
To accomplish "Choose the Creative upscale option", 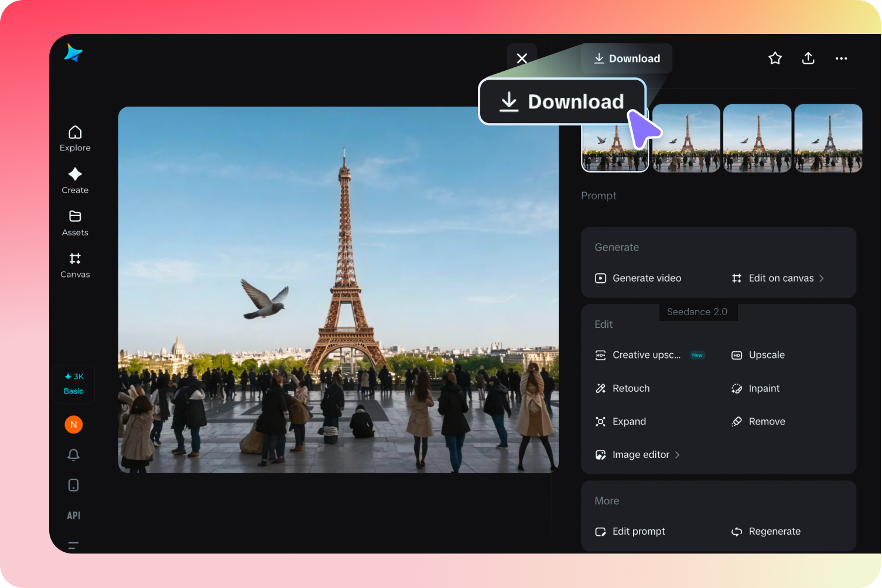I will click(x=649, y=355).
